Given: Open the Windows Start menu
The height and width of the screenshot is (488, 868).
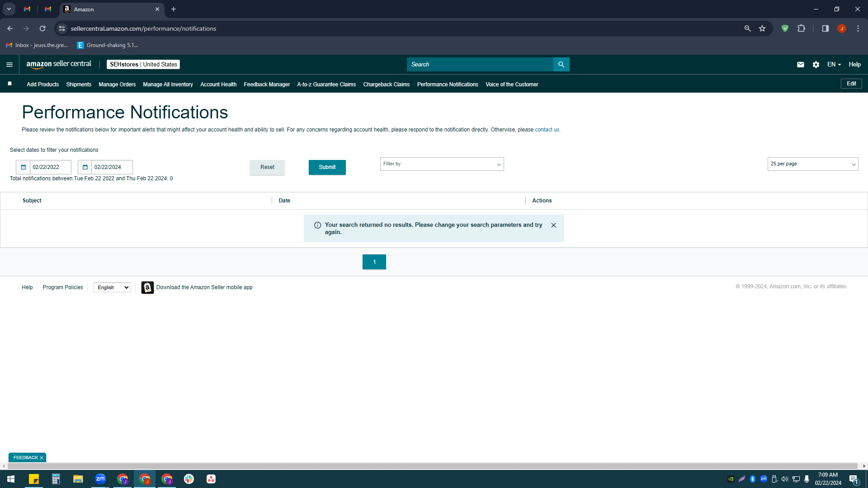Looking at the screenshot, I should (x=11, y=479).
